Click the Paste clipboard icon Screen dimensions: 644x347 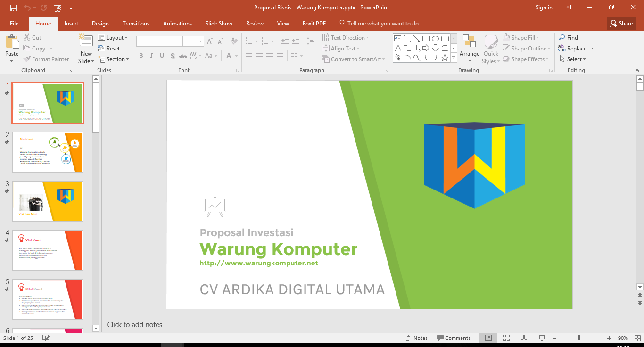[12, 41]
